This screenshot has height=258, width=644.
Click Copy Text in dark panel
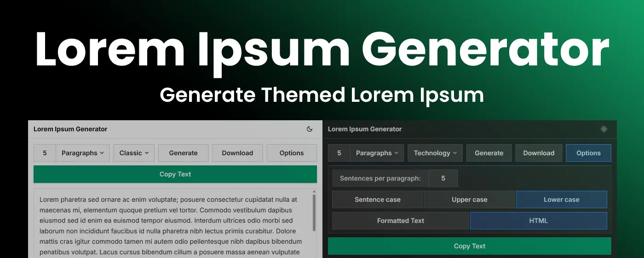point(470,246)
